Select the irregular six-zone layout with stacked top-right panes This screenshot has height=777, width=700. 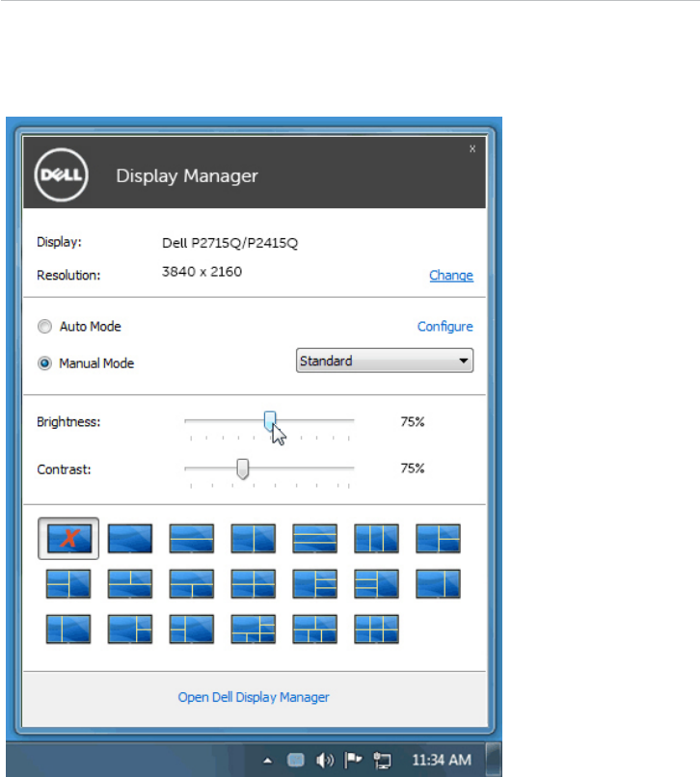253,630
